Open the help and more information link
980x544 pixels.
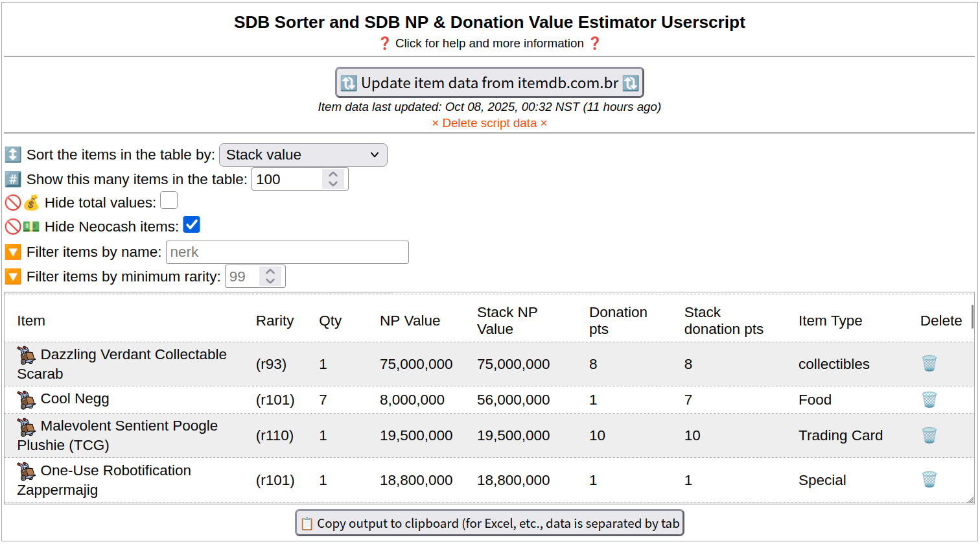pos(489,43)
